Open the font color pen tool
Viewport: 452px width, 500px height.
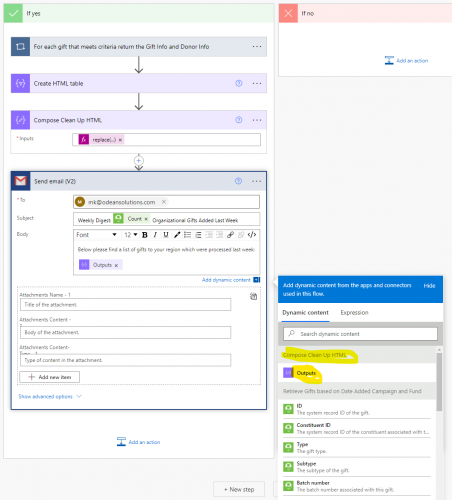point(177,235)
